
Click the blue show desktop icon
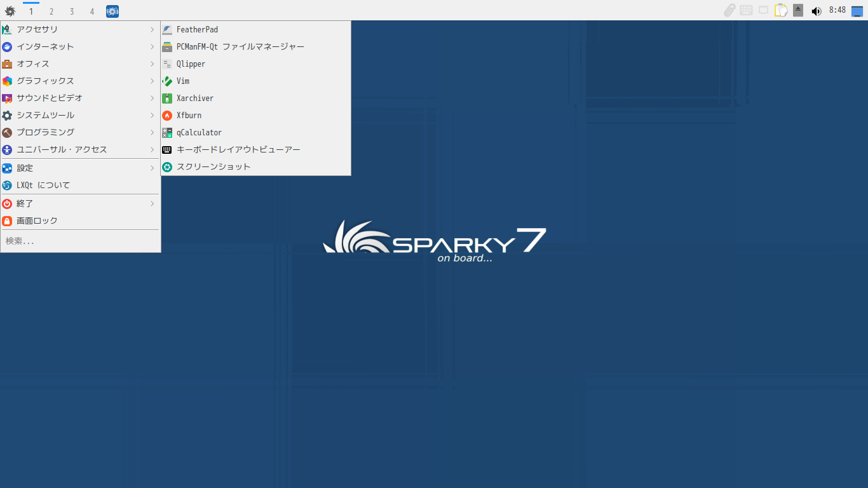click(x=857, y=11)
